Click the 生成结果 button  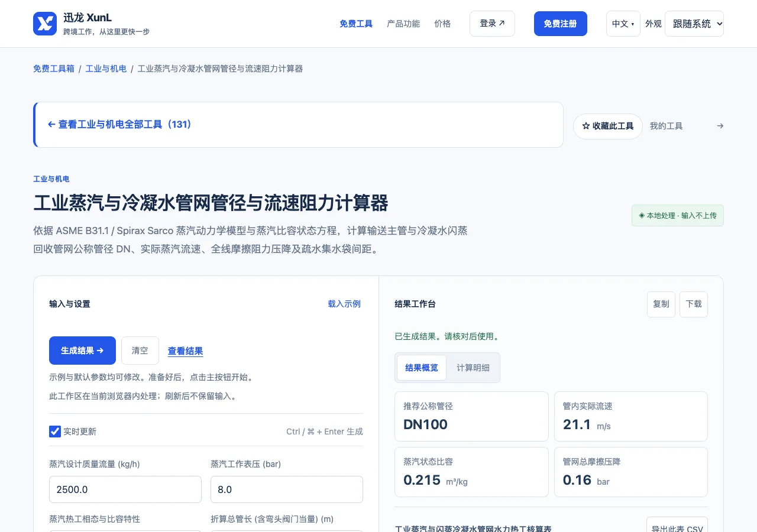[x=82, y=351]
